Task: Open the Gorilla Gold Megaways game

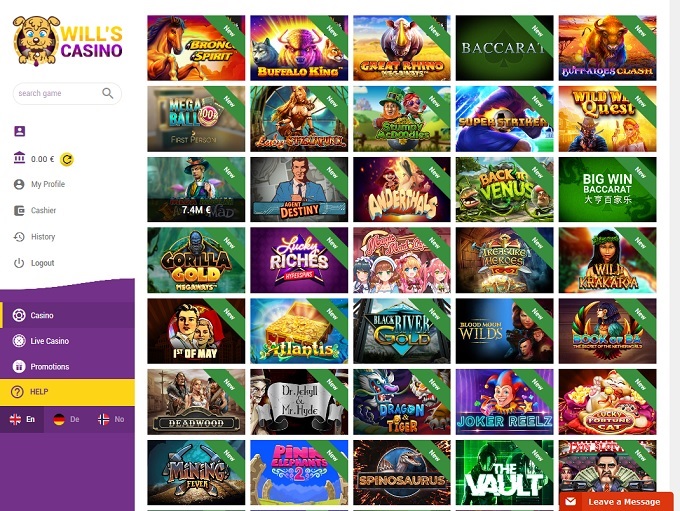Action: [196, 260]
